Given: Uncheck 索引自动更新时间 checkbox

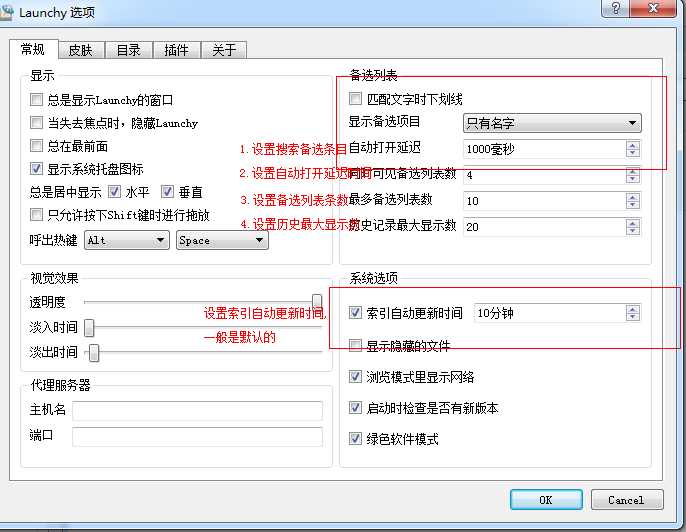Looking at the screenshot, I should pyautogui.click(x=355, y=312).
